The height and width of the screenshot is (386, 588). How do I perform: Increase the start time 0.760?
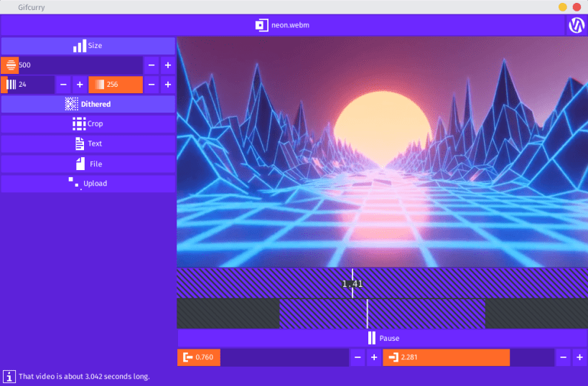click(x=374, y=357)
